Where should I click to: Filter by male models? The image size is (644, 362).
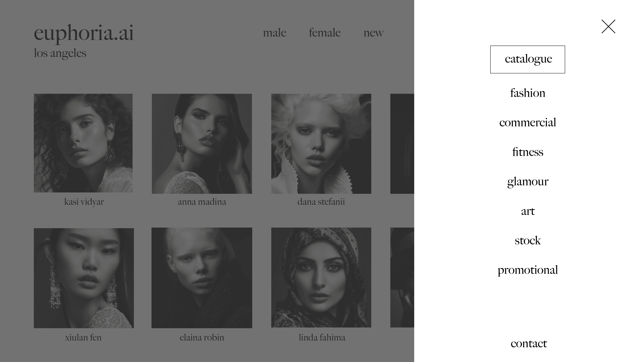coord(275,33)
